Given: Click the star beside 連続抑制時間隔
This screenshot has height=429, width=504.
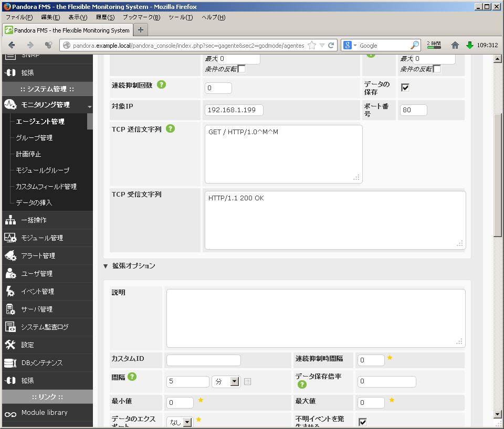Looking at the screenshot, I should coord(390,357).
